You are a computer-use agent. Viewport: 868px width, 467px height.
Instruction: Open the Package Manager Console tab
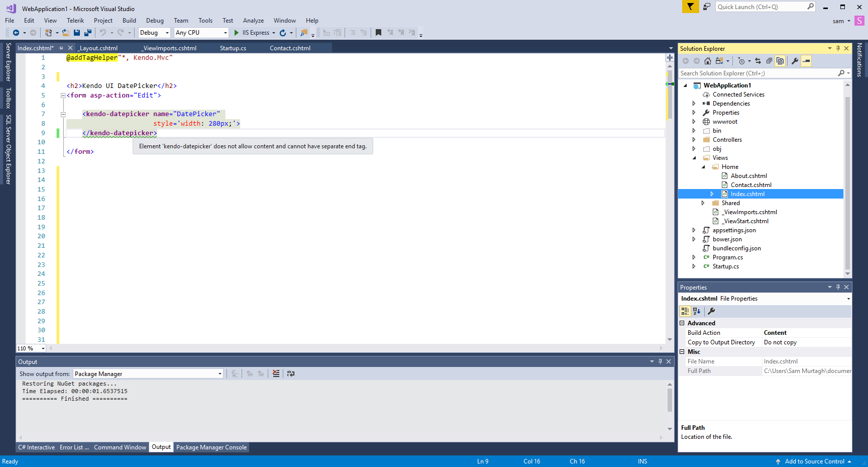[x=211, y=447]
